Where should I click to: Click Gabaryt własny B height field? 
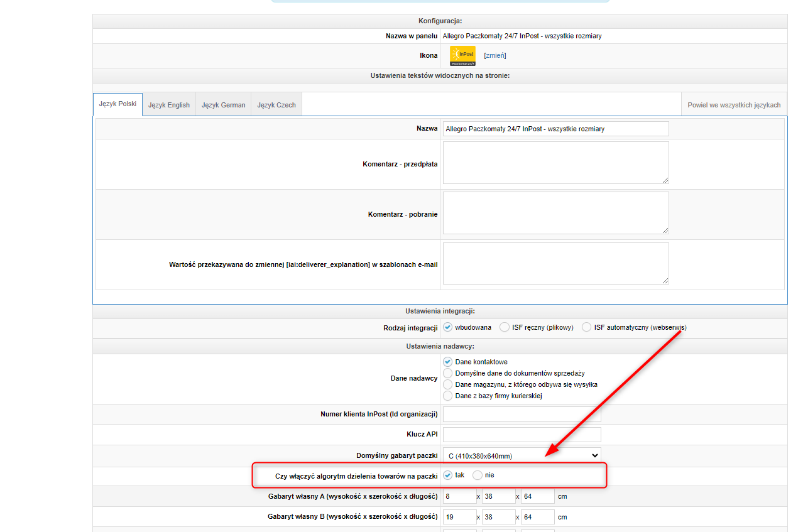click(x=459, y=517)
